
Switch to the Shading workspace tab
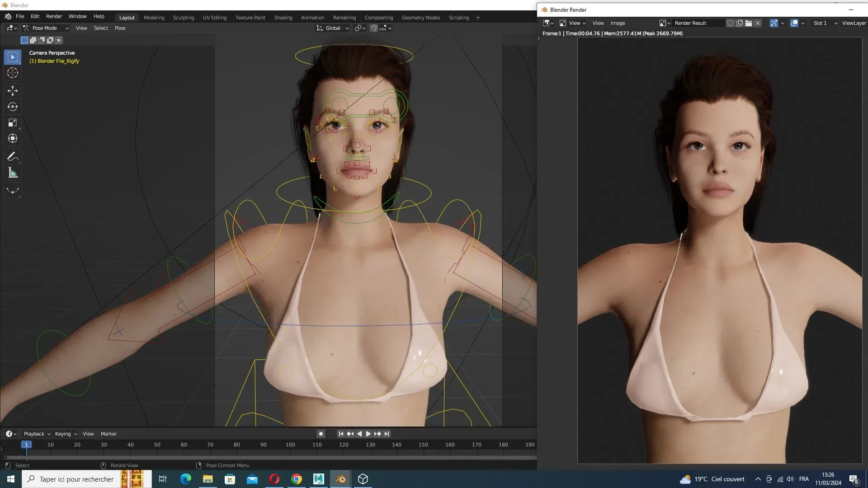283,18
